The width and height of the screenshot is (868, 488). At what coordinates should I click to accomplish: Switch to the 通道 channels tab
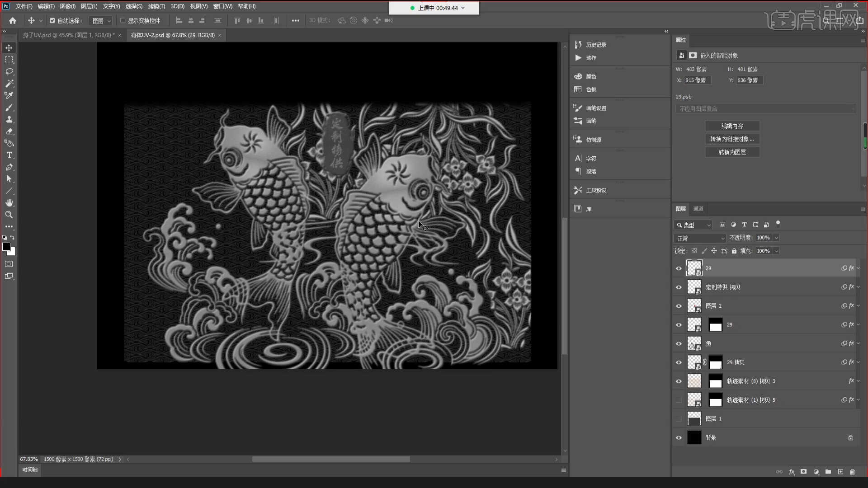click(698, 209)
